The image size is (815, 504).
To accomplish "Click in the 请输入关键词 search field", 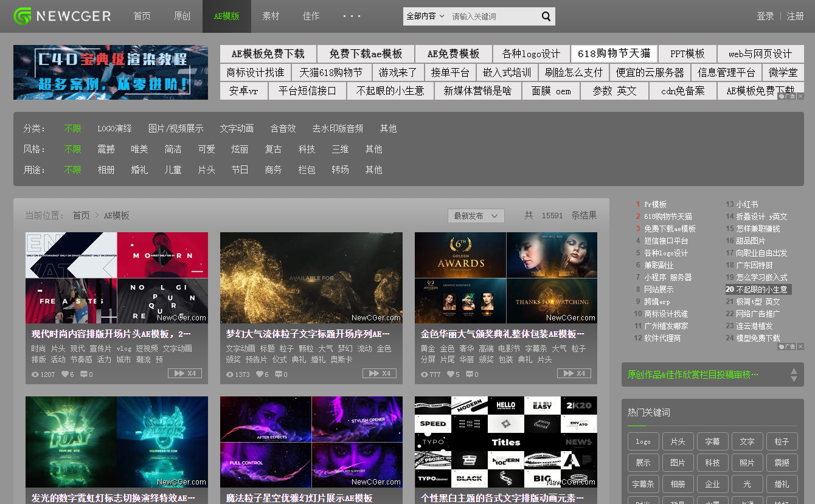I will tap(493, 16).
